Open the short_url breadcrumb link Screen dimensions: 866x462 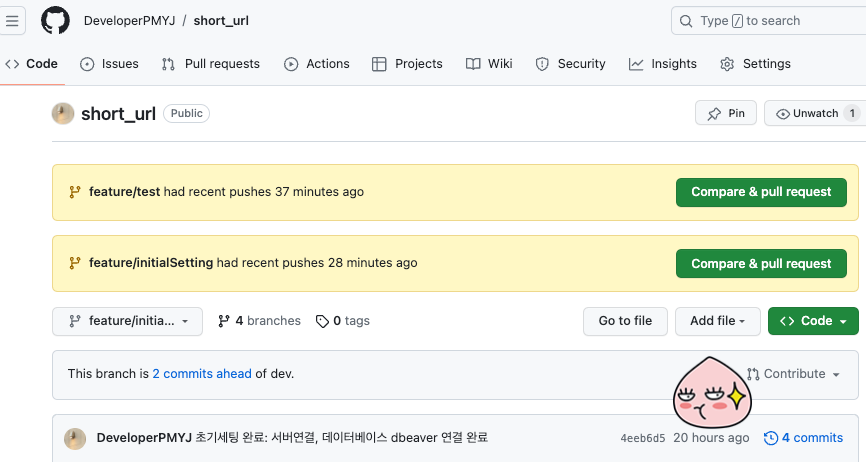(x=221, y=20)
